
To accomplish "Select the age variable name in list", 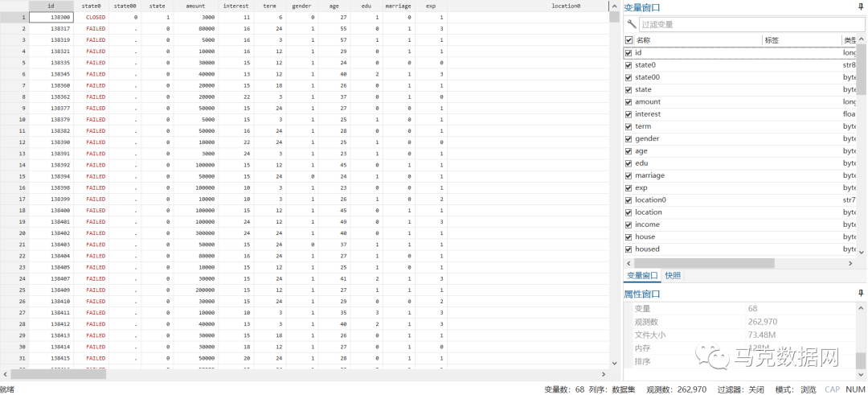I will coord(641,150).
